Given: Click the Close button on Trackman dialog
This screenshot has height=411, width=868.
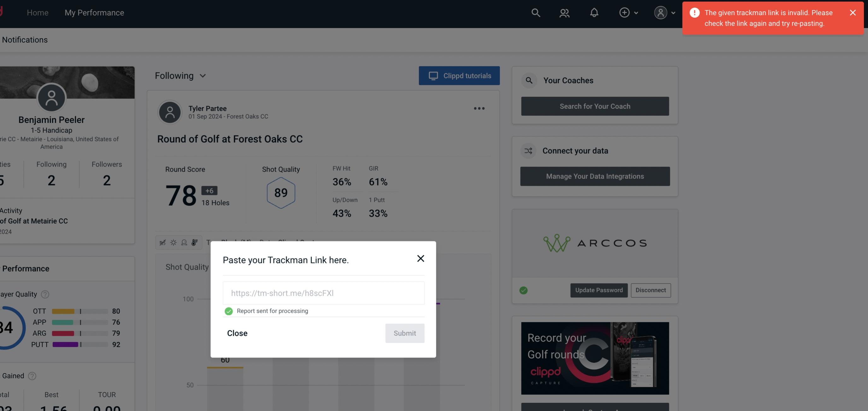Looking at the screenshot, I should coord(237,333).
